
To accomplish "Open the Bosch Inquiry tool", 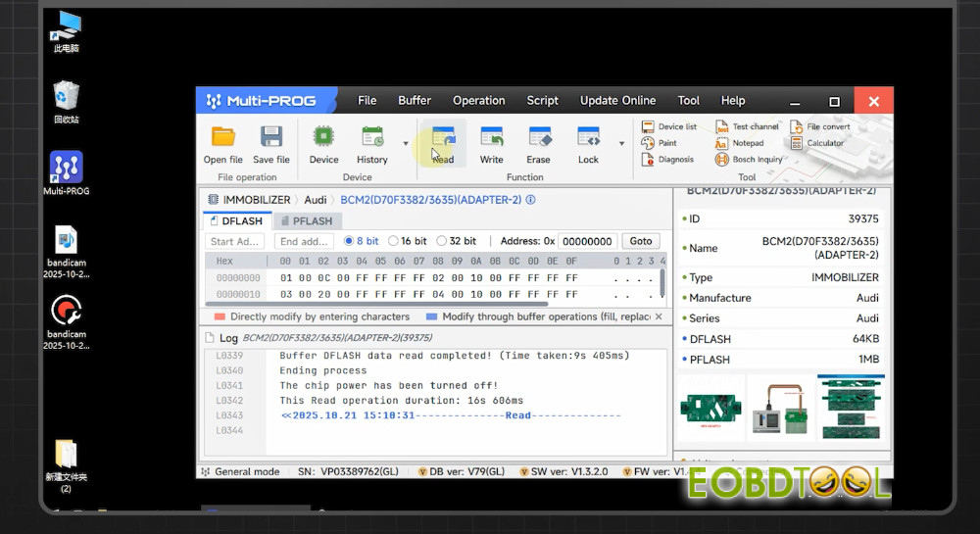I will click(750, 160).
